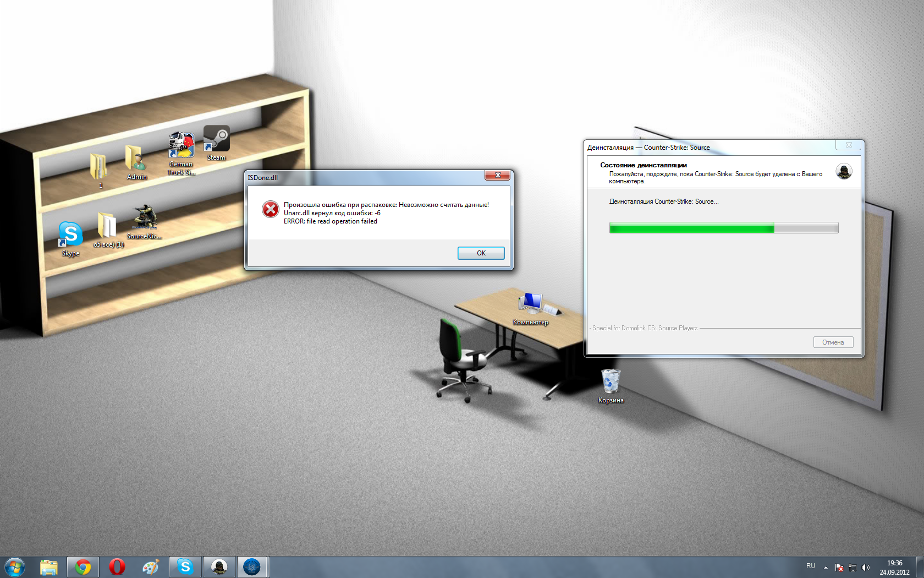The height and width of the screenshot is (578, 924).
Task: Click the red error icon in the dialog
Action: click(x=270, y=209)
